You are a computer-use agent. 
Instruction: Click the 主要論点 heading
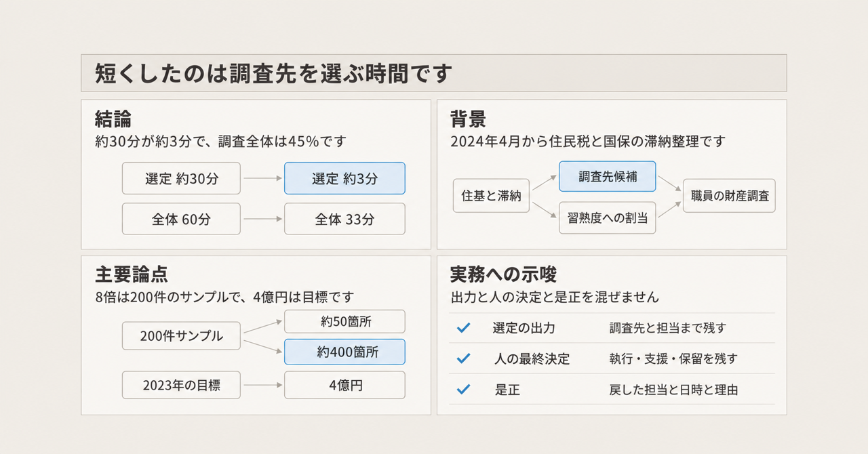pyautogui.click(x=132, y=274)
